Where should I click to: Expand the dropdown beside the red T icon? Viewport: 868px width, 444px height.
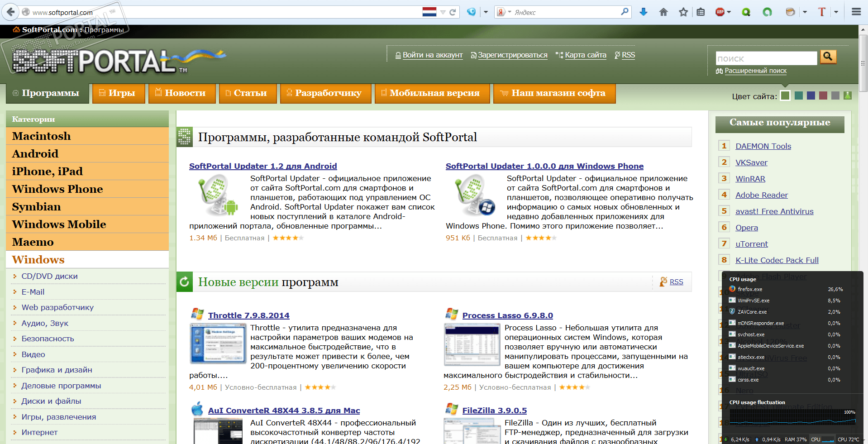(x=836, y=12)
